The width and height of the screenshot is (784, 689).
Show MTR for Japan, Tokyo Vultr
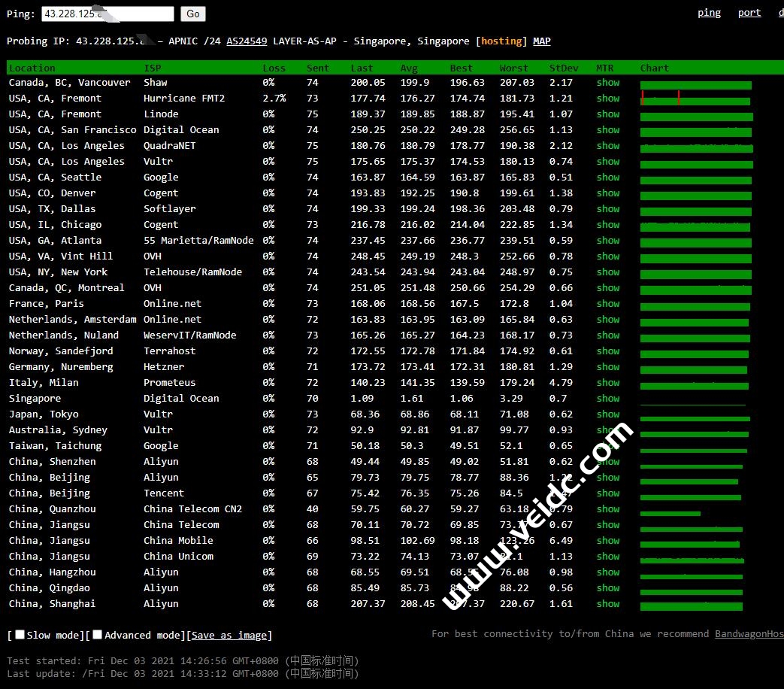608,414
